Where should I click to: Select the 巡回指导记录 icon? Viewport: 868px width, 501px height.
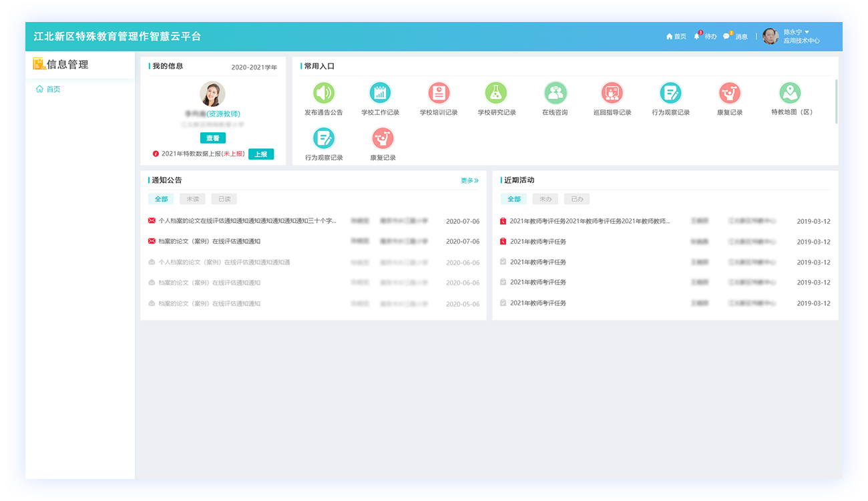pos(612,93)
